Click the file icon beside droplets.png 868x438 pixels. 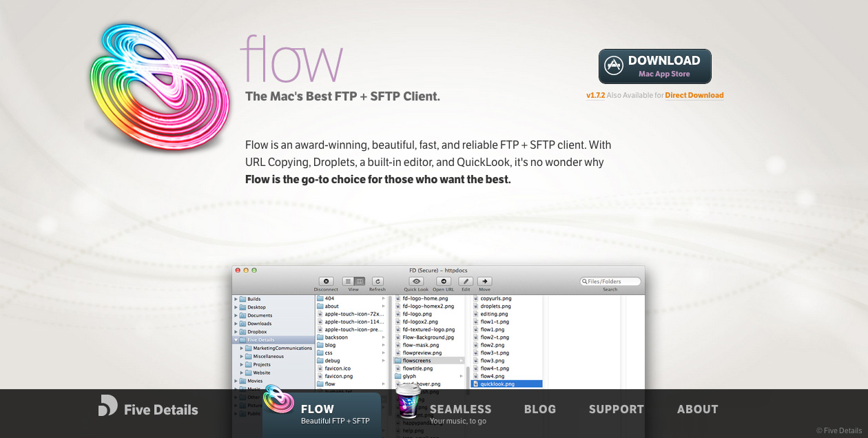click(x=475, y=306)
